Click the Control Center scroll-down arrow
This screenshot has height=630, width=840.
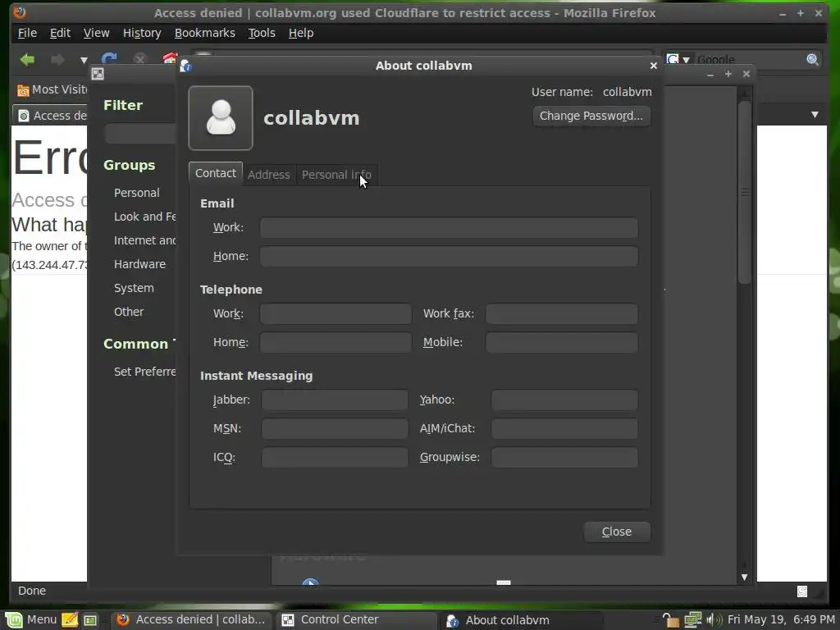[x=744, y=577]
